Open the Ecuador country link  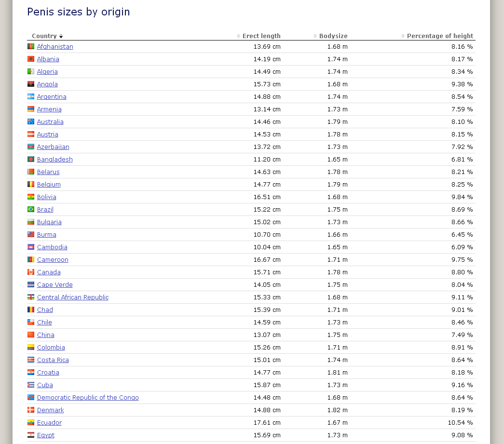coord(49,423)
